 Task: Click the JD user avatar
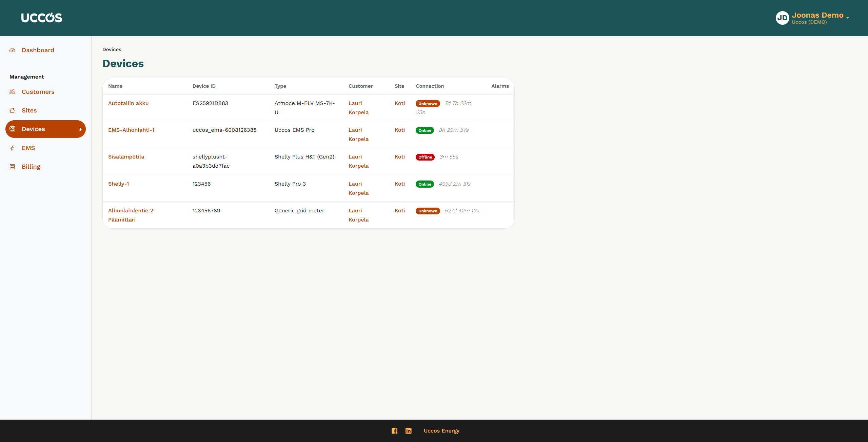782,18
